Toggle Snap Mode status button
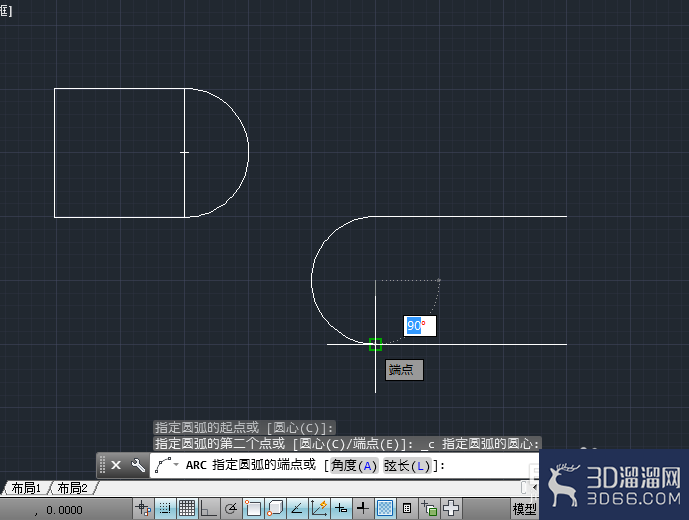 coord(165,509)
